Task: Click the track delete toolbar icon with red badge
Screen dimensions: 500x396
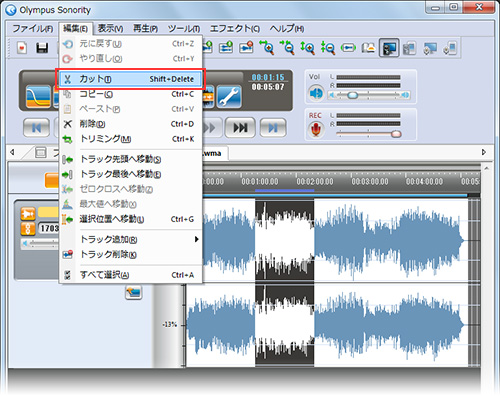Action: coord(246,47)
